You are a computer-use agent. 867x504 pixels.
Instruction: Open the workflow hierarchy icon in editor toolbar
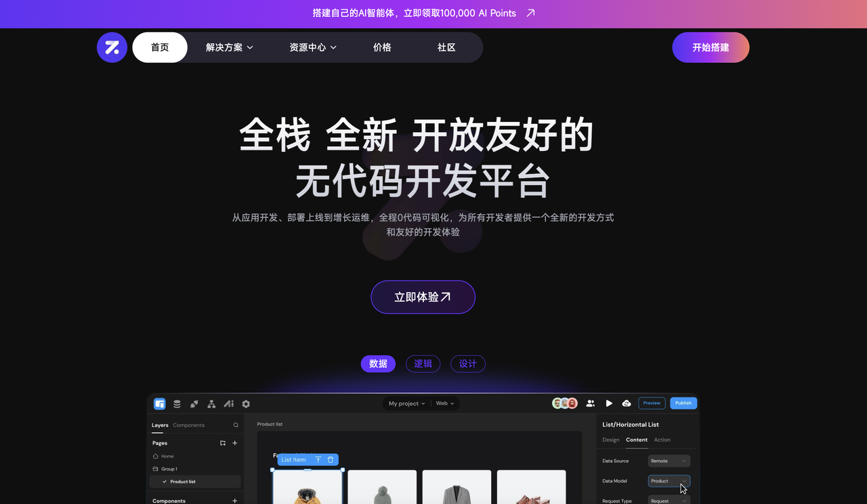pyautogui.click(x=211, y=404)
